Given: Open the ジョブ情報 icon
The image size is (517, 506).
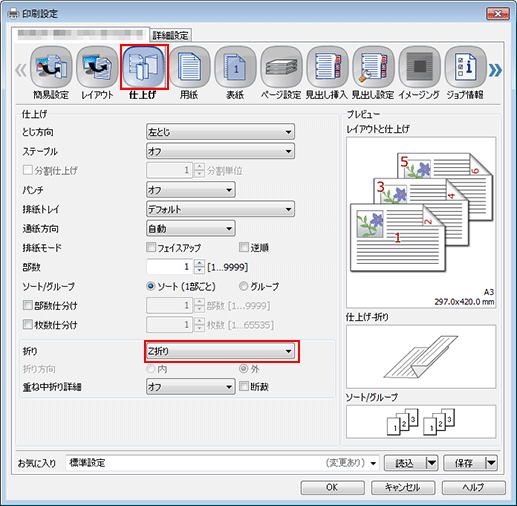Looking at the screenshot, I should click(465, 73).
